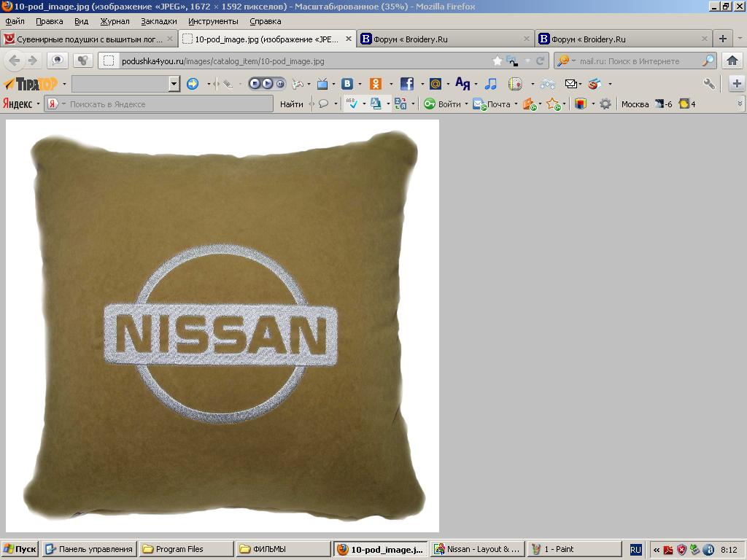Switch to the first Форум Broidery.Ru tab
This screenshot has width=747, height=560.
(446, 39)
